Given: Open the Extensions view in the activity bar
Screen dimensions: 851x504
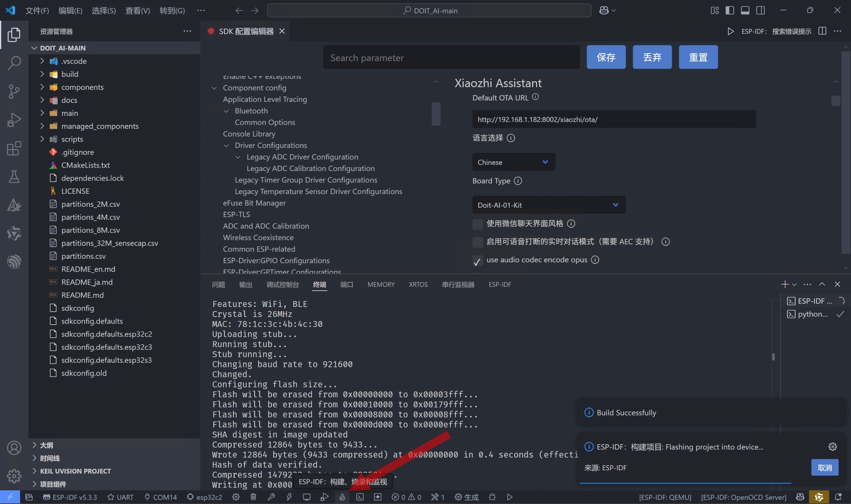Looking at the screenshot, I should (14, 148).
